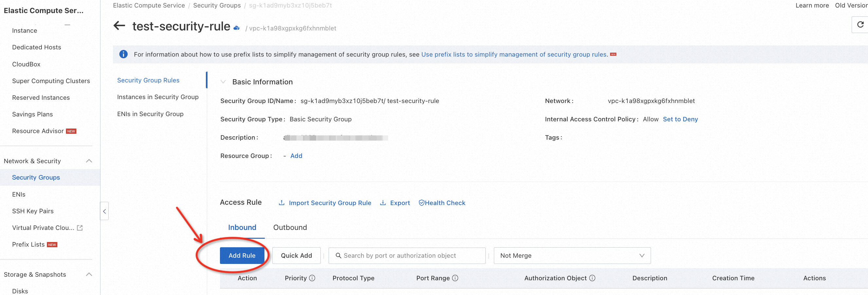868x295 pixels.
Task: Click the Health Check link
Action: 445,203
